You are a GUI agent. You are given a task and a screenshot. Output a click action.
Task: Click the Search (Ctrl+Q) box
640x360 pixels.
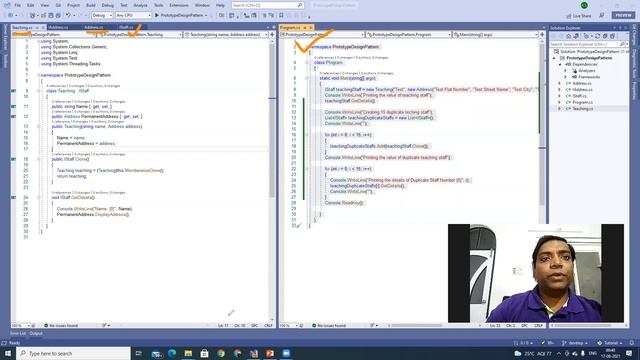point(267,5)
